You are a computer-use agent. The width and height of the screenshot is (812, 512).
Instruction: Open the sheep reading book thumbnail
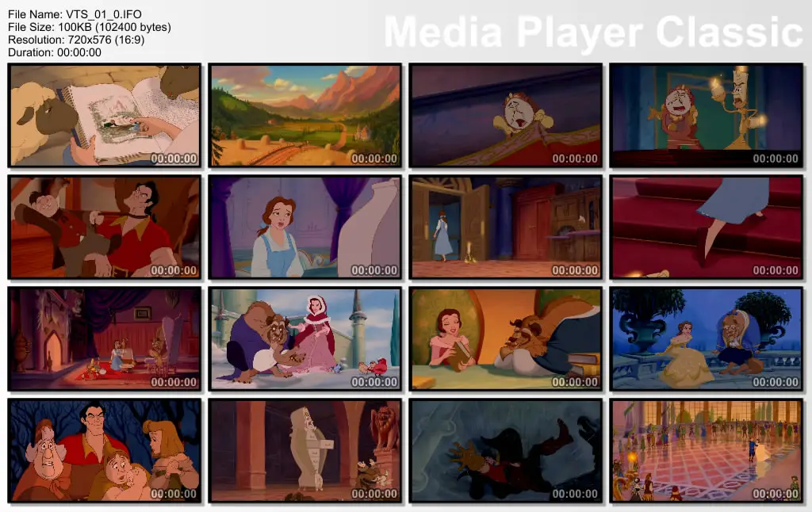[x=105, y=116]
